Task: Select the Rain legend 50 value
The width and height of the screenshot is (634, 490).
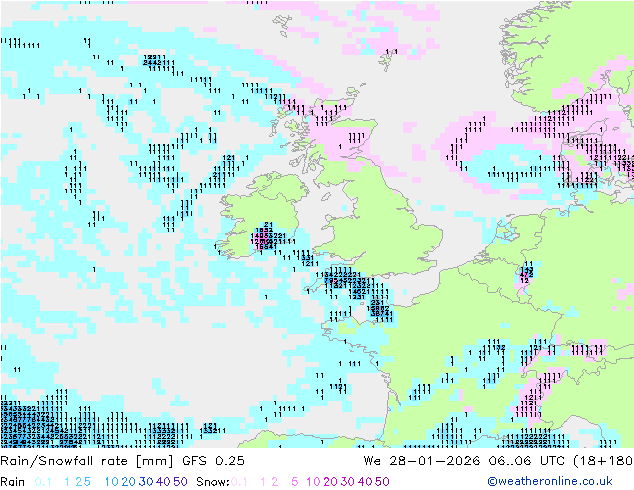Action: (180, 482)
